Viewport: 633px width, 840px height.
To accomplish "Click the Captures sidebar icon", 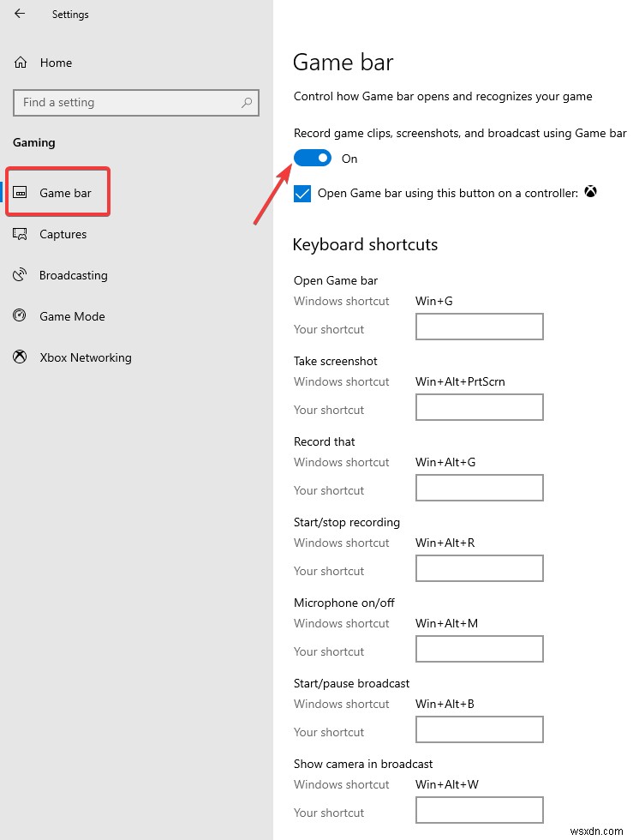I will pos(20,233).
